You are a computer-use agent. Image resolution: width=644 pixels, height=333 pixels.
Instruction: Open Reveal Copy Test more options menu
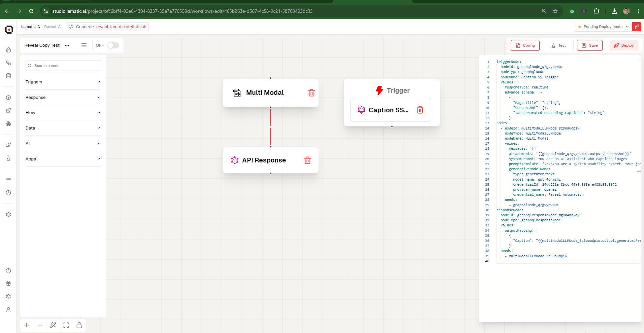click(x=67, y=45)
